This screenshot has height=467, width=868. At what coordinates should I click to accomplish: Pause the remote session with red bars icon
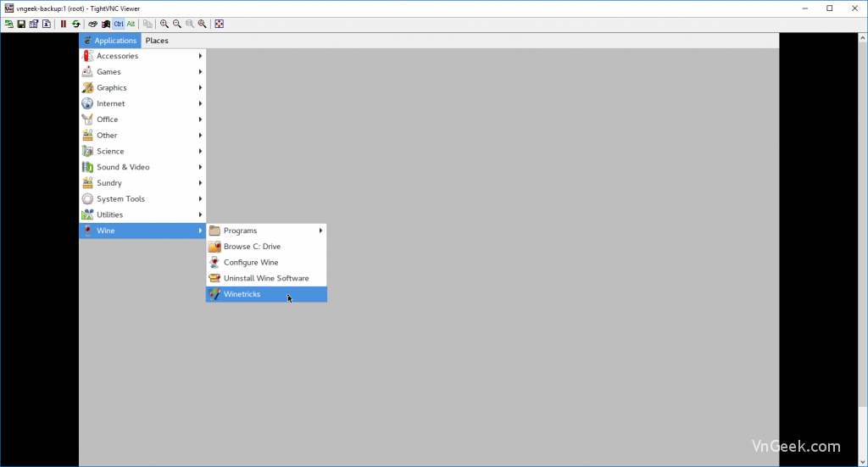(x=63, y=24)
